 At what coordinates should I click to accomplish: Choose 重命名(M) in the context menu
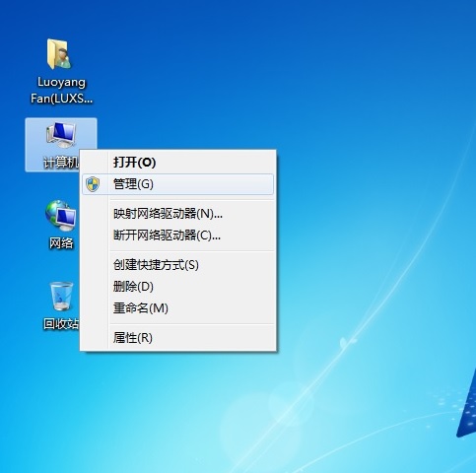click(177, 308)
